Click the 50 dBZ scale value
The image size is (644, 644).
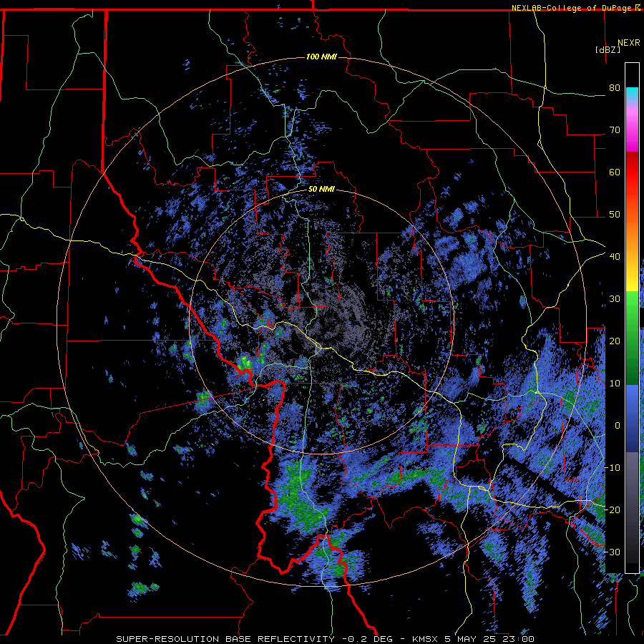(615, 215)
